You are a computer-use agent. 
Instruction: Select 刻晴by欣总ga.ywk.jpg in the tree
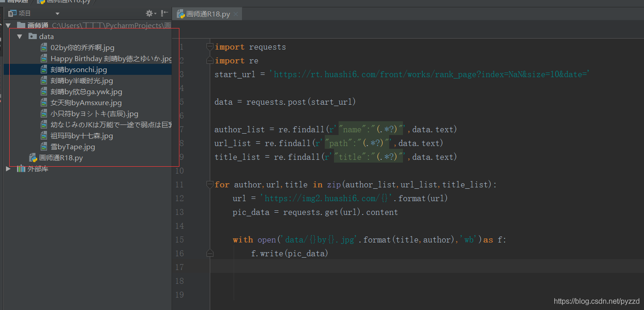(x=86, y=91)
